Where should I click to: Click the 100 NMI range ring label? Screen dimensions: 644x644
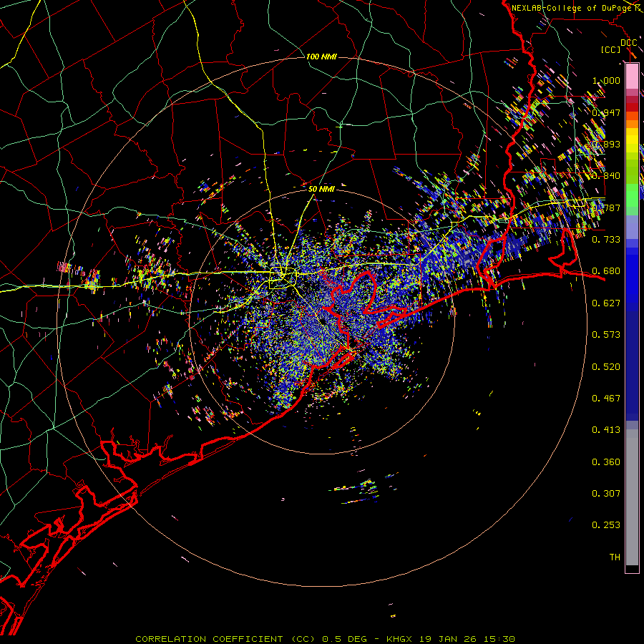tap(321, 57)
